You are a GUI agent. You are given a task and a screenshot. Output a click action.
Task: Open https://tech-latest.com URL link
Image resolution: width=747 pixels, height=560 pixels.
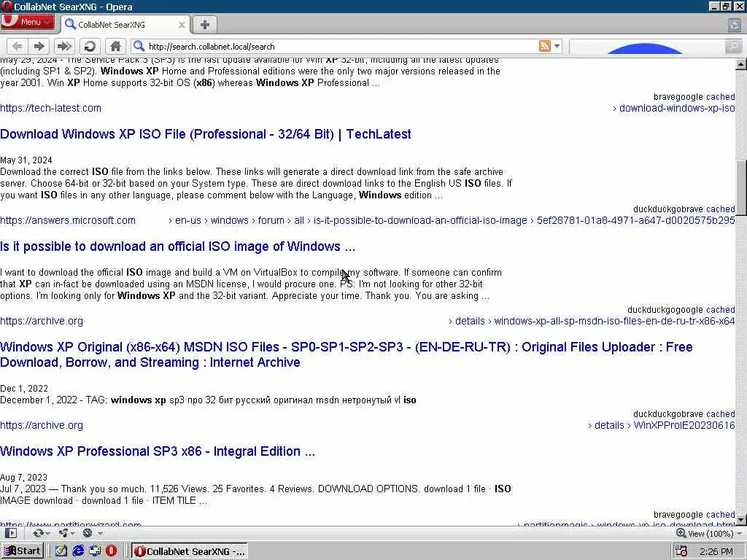tap(50, 108)
